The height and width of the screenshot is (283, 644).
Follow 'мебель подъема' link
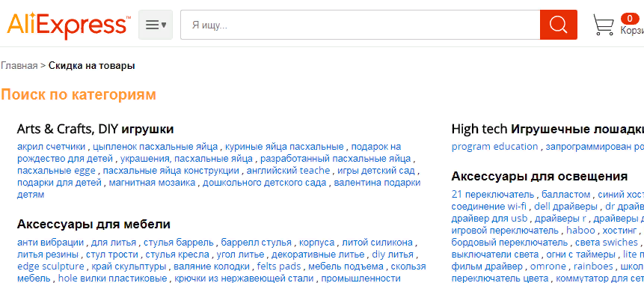[x=346, y=266]
